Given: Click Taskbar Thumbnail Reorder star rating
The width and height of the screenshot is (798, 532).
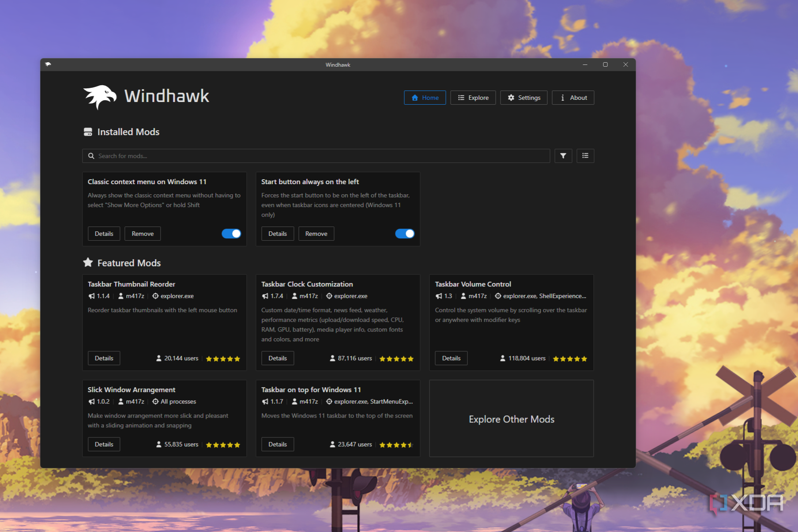Looking at the screenshot, I should (x=223, y=358).
